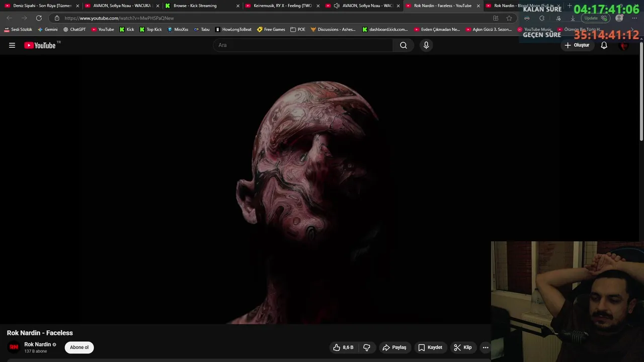Open the Sesli Sözlük bookmark
644x362 pixels.
coord(18,30)
